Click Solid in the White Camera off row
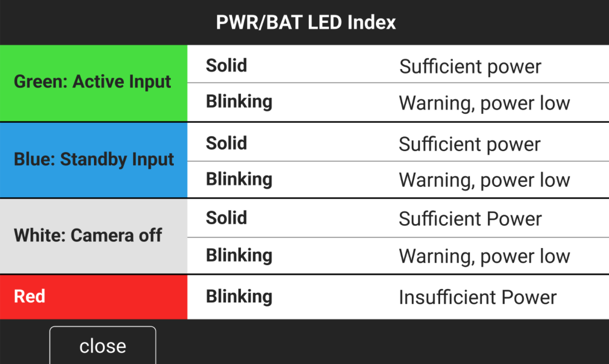Viewport: 609px width, 364px height. (226, 218)
